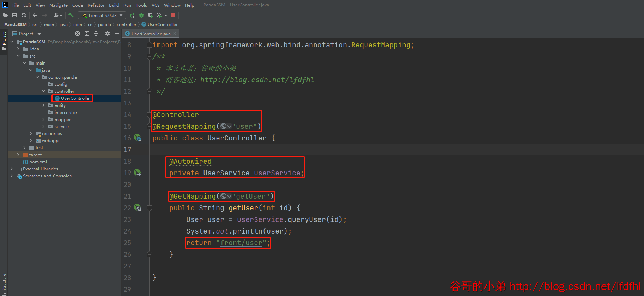Collapse the PandaSSM root project node
The width and height of the screenshot is (644, 296).
point(12,42)
